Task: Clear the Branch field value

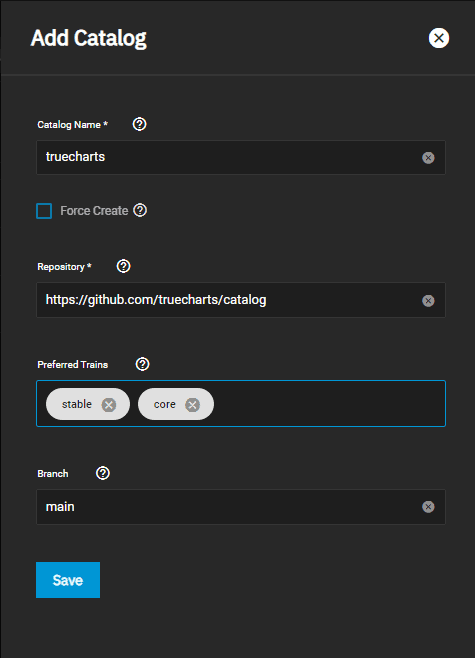Action: click(428, 507)
